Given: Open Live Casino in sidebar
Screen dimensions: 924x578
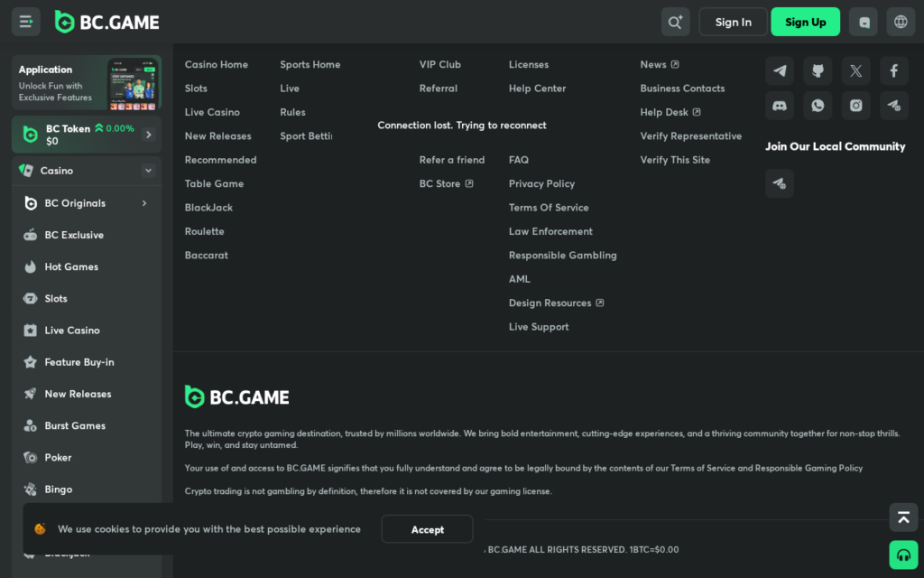Looking at the screenshot, I should (x=87, y=331).
